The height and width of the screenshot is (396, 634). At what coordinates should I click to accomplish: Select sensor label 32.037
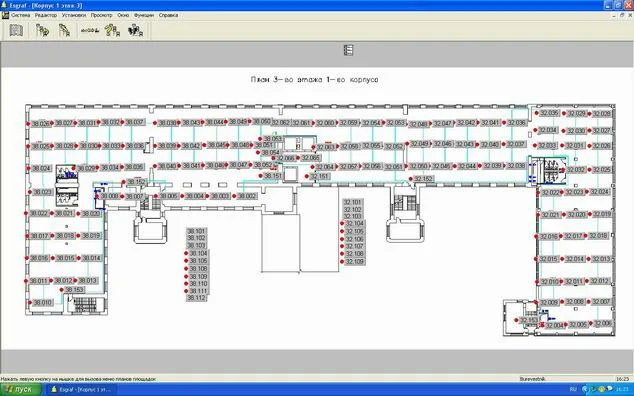[516, 144]
